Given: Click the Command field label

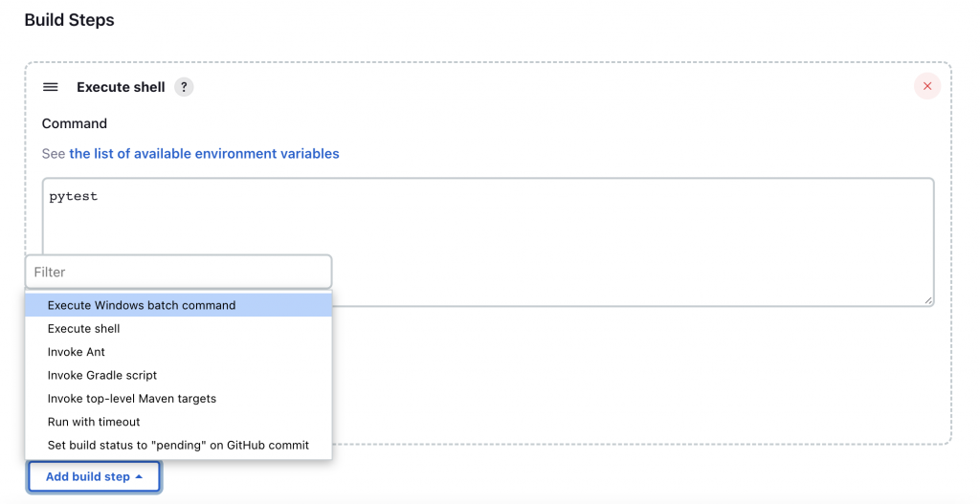Looking at the screenshot, I should (75, 123).
